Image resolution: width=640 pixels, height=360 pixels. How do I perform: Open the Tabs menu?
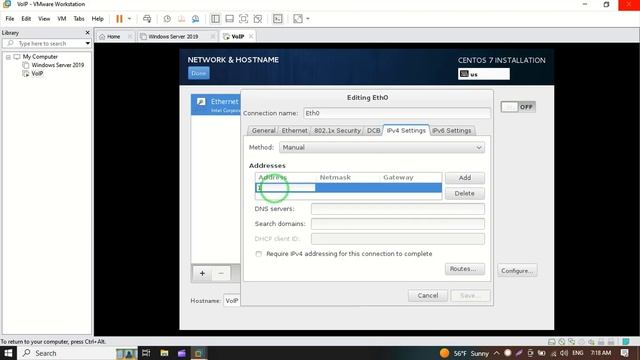click(x=79, y=19)
